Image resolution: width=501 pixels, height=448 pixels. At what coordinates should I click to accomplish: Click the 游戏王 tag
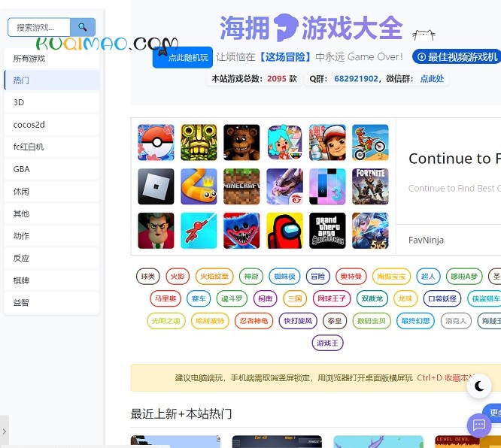(x=327, y=343)
